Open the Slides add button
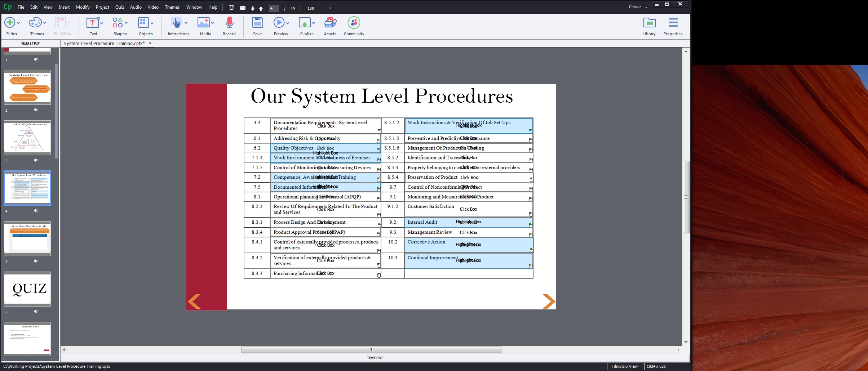 point(10,23)
